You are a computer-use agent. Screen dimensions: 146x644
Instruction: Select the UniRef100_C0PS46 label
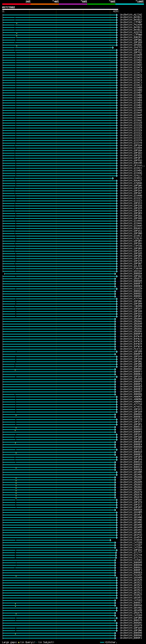(131, 246)
